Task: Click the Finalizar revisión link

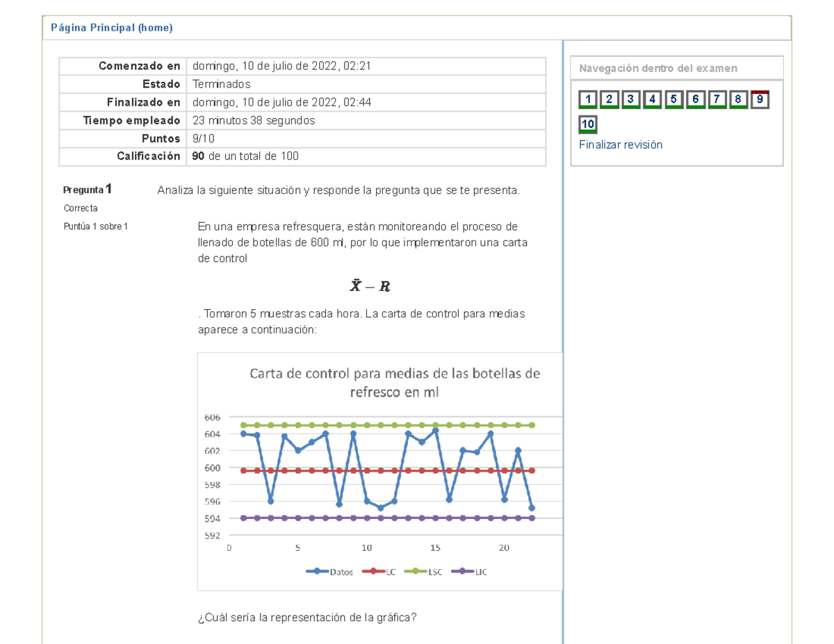Action: point(619,145)
